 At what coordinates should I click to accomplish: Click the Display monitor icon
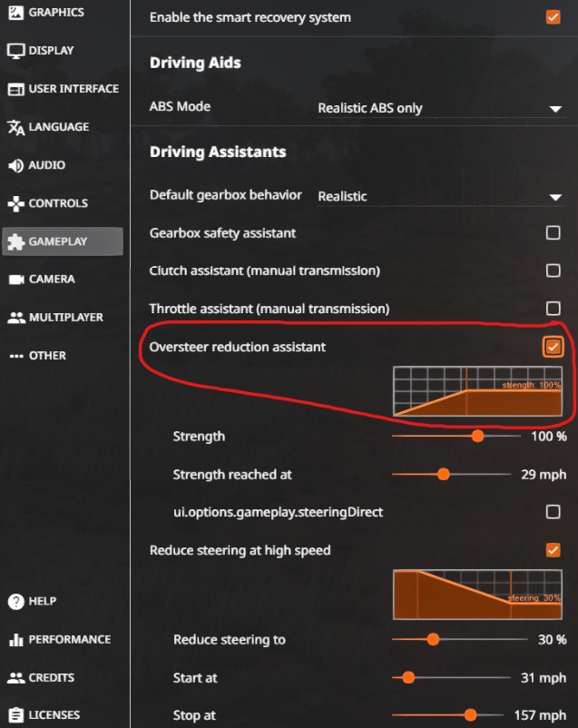tap(15, 51)
